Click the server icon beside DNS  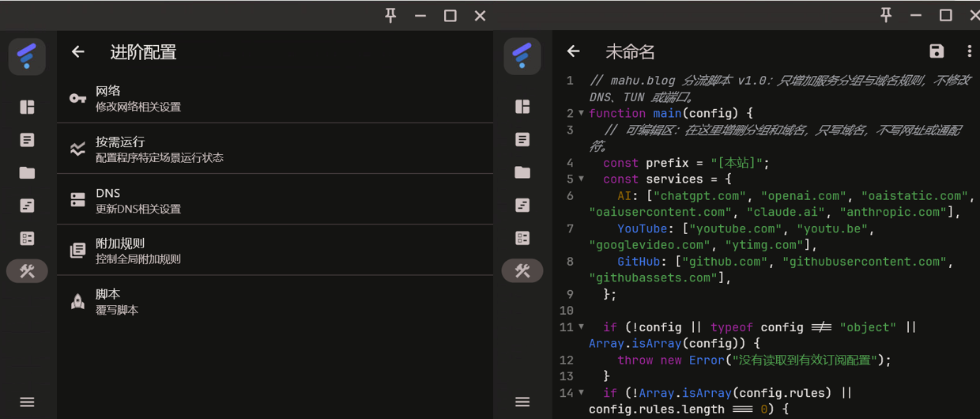click(x=77, y=199)
